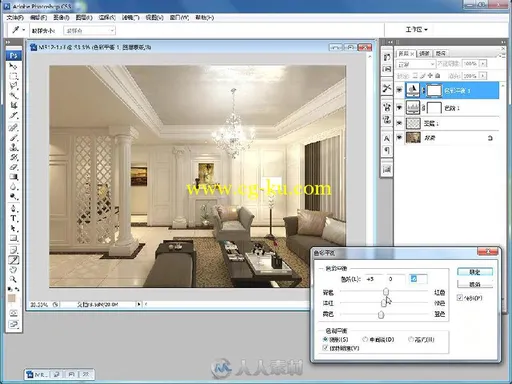Toggle the 保持明度(V) checkbox
512x384 pixels.
(325, 348)
